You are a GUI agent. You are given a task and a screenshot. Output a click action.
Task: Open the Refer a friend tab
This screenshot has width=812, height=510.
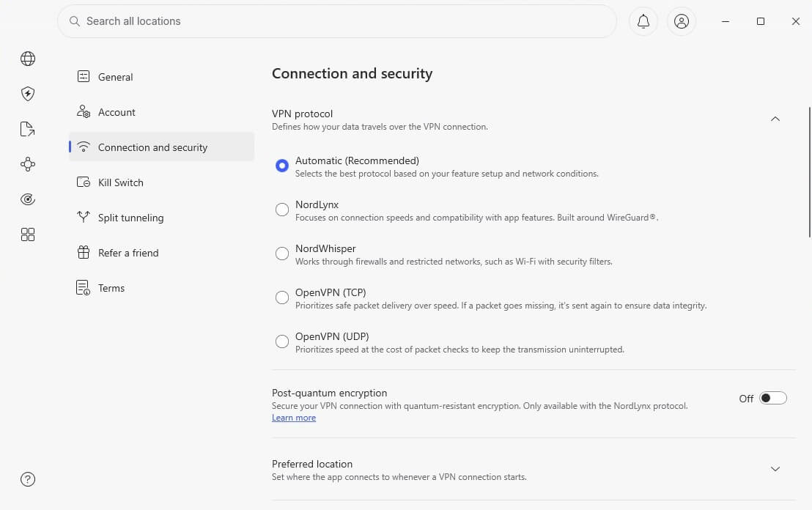click(161, 253)
